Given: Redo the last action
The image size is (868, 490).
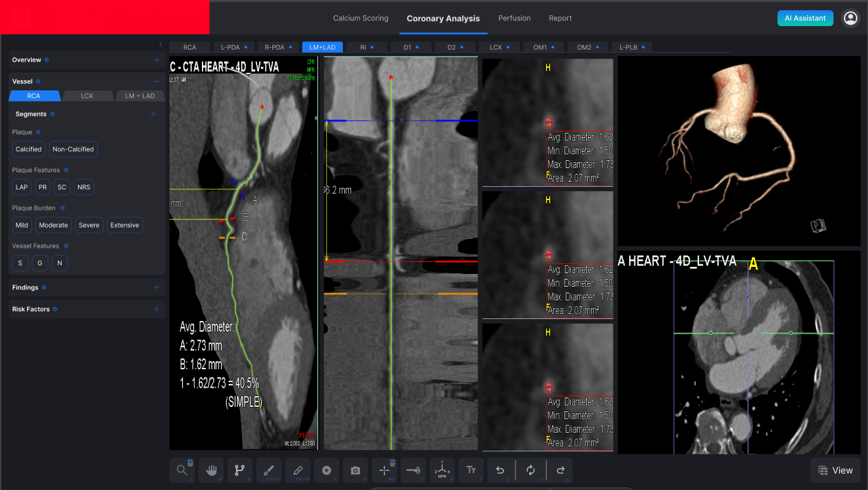Looking at the screenshot, I should [560, 470].
